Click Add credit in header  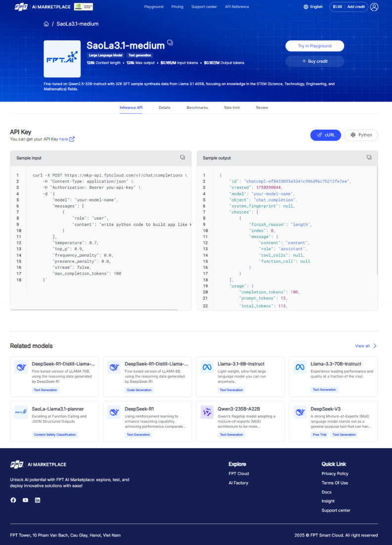[356, 6]
